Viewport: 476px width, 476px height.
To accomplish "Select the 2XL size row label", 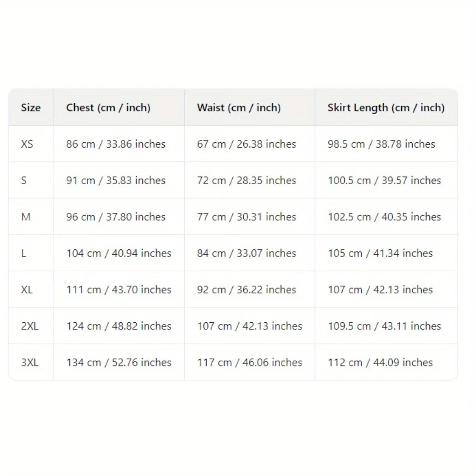I will [x=30, y=326].
